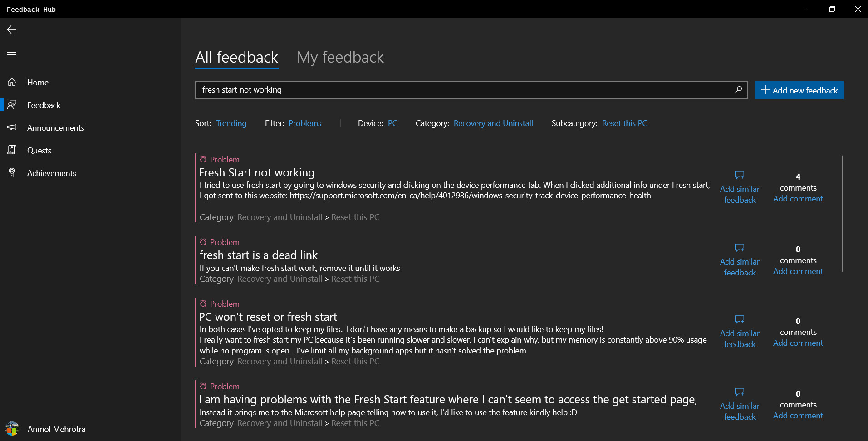
Task: Click 'If you can't make fresh start work' text
Action: (299, 268)
